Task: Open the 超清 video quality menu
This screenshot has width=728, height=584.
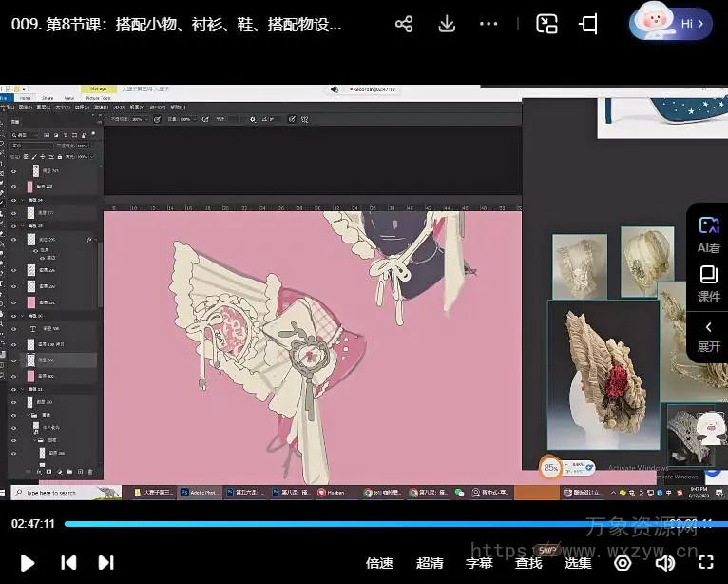Action: click(430, 562)
